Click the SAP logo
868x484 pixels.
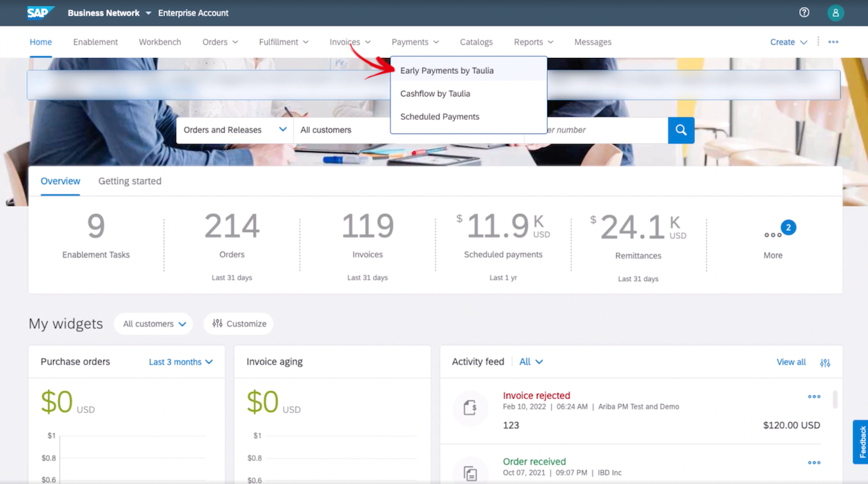pyautogui.click(x=41, y=12)
